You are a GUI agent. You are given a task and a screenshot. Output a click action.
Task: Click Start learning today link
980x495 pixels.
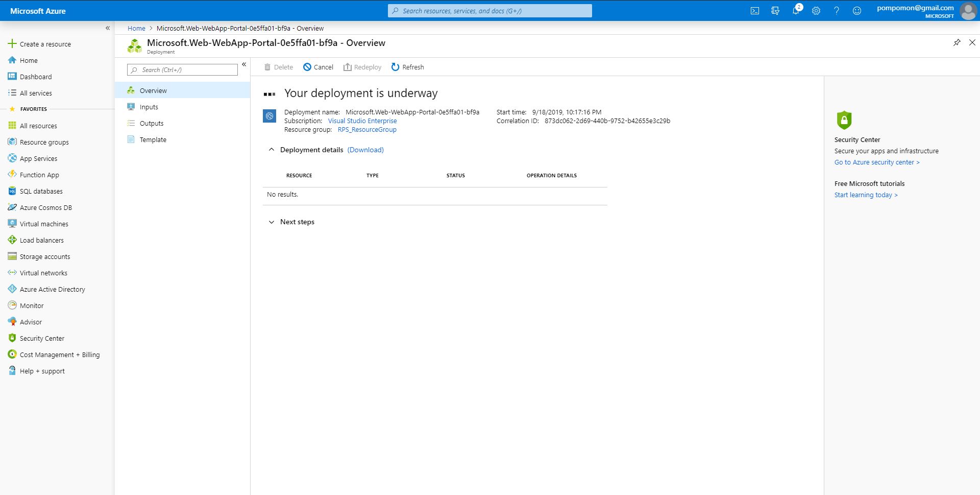866,195
